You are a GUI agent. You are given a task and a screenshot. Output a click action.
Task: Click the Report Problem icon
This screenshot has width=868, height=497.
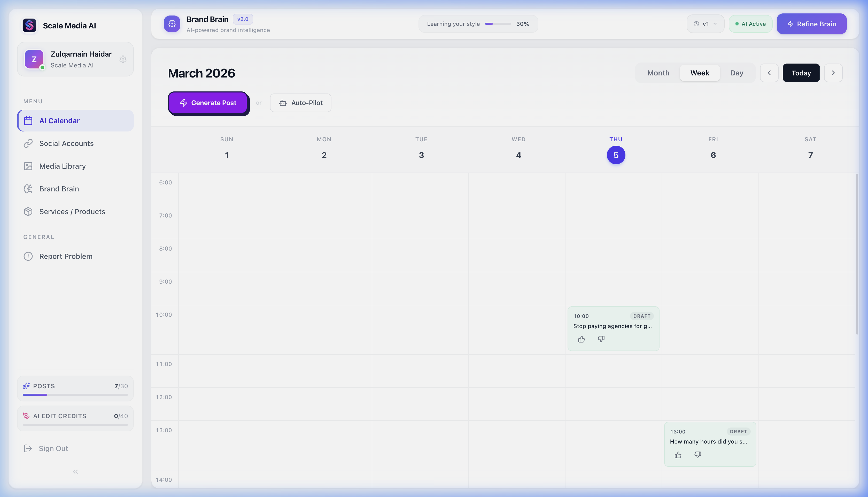point(28,256)
